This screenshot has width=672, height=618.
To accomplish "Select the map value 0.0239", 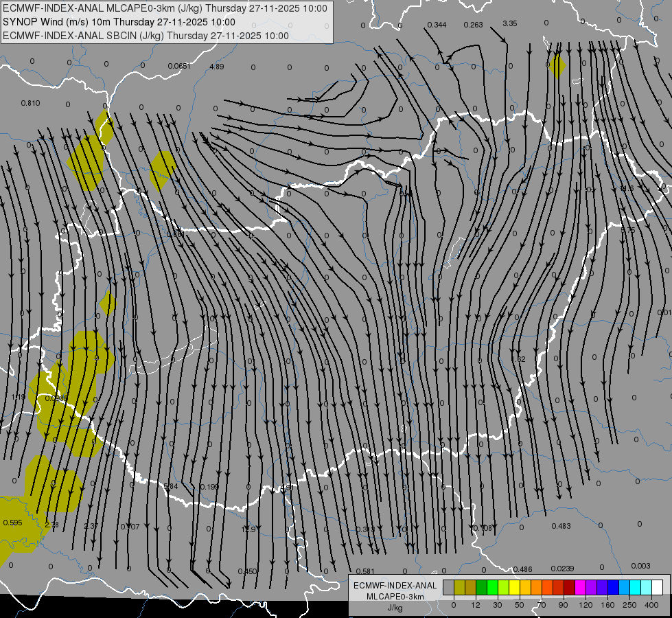I will 562,569.
